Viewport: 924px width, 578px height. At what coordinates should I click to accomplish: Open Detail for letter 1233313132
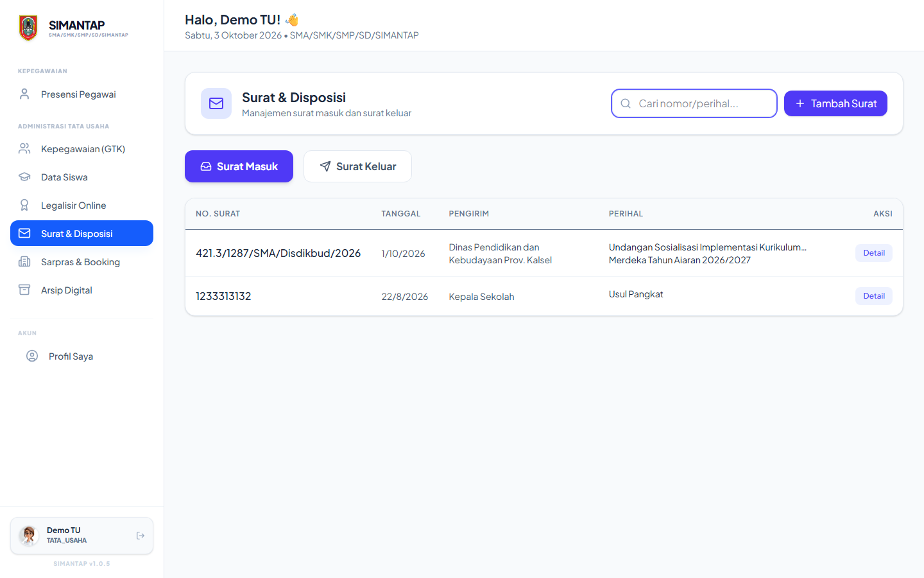pos(874,296)
